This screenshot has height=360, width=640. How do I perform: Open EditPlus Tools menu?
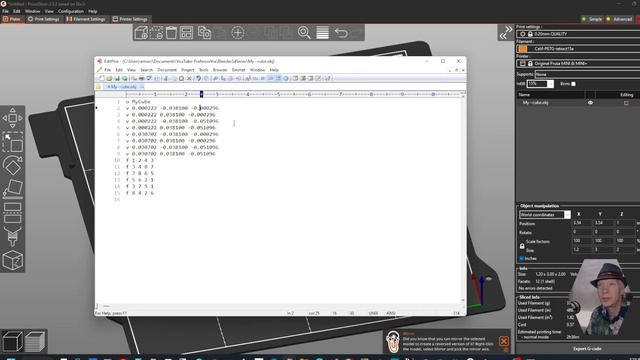pos(203,70)
